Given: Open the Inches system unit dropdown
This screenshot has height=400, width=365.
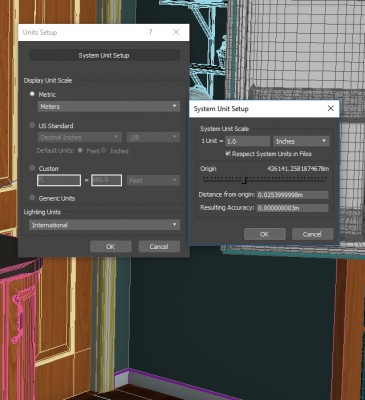Looking at the screenshot, I should [301, 141].
